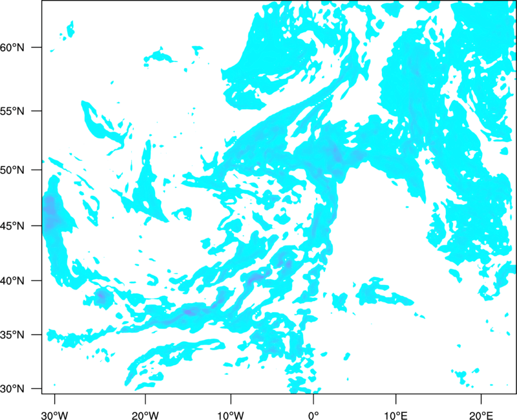Click the 30°W longitude label
The height and width of the screenshot is (420, 517).
point(55,415)
